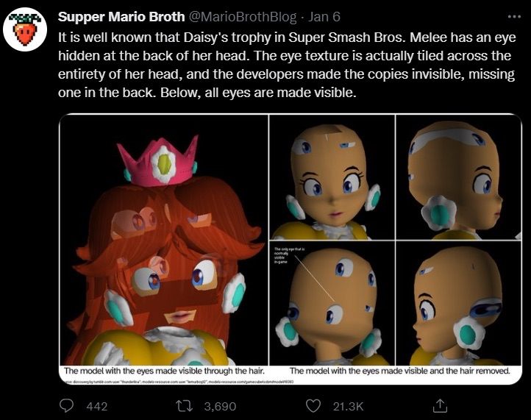Click the Jan 6 timestamp
531x420 pixels.
click(324, 17)
